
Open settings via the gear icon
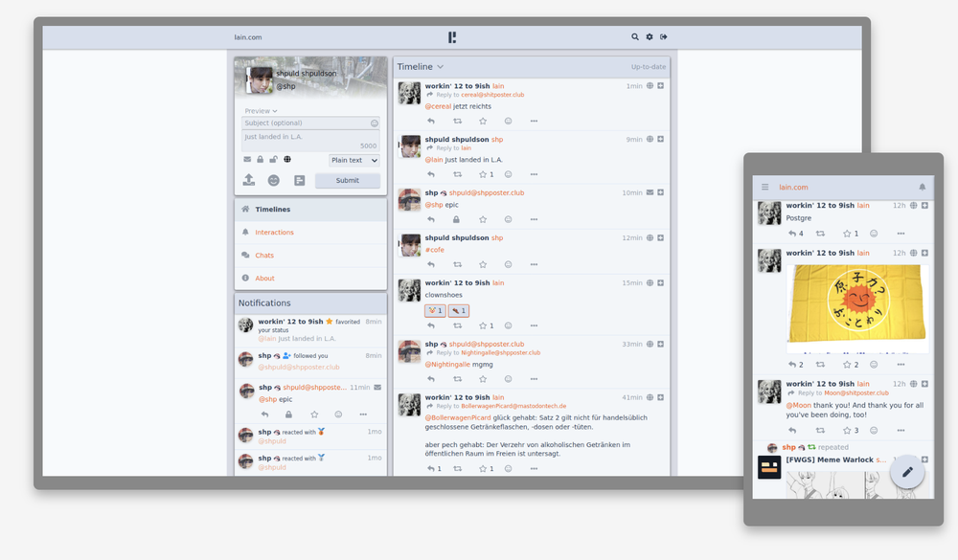650,37
